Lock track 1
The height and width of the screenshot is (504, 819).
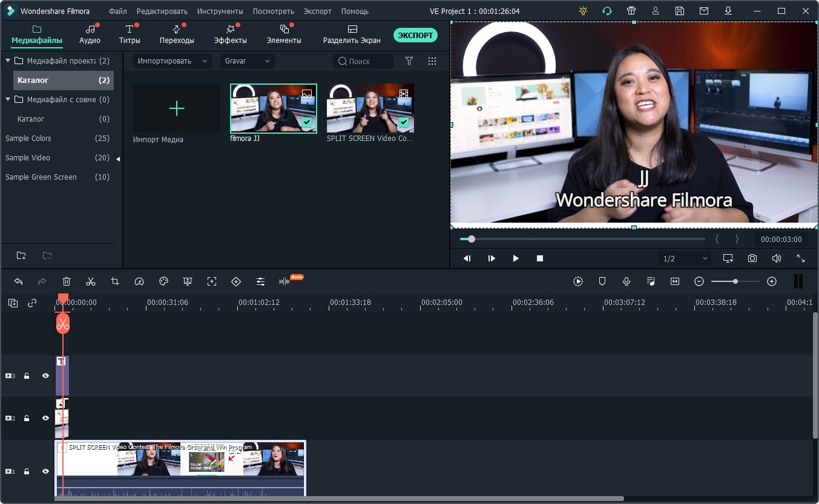point(27,471)
